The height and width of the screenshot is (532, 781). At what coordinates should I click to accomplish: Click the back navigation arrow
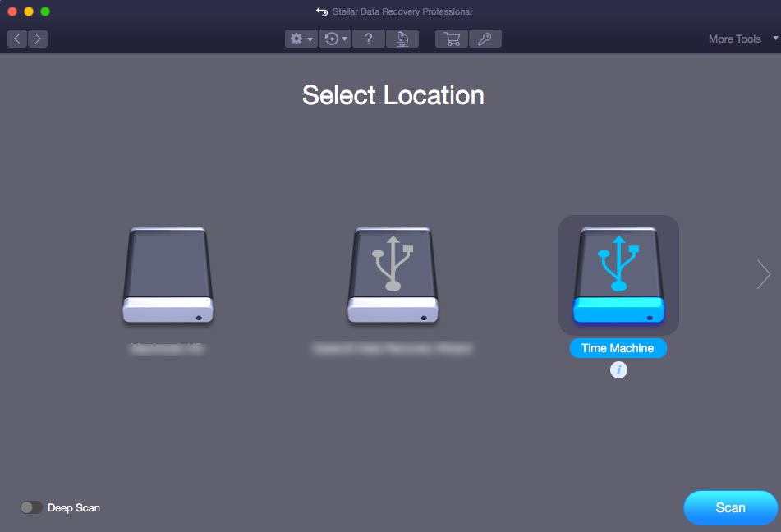pos(17,39)
